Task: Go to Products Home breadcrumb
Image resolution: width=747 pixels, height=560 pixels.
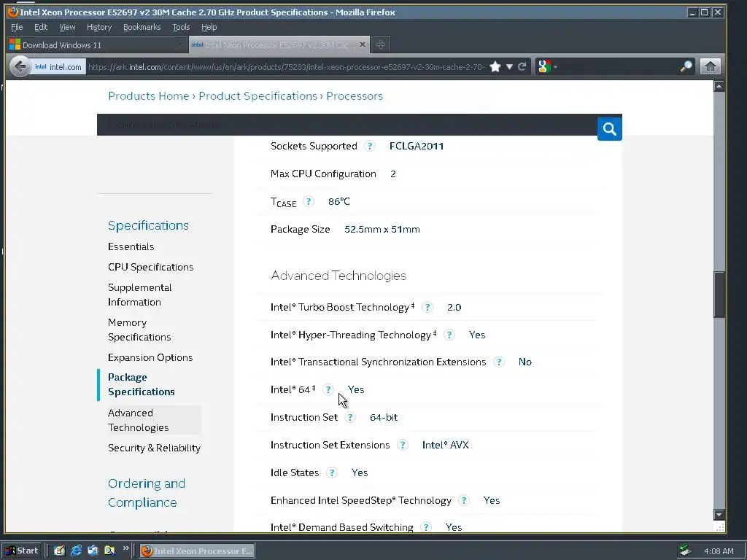Action: (149, 96)
